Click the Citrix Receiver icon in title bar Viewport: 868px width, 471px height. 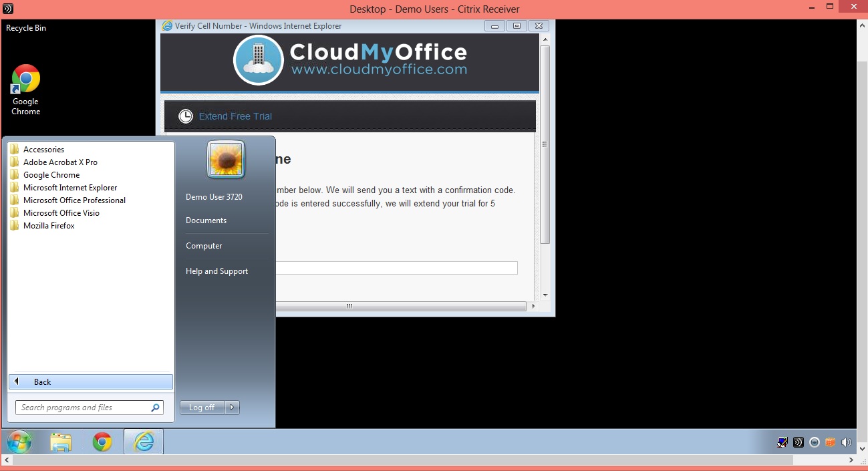pos(7,9)
